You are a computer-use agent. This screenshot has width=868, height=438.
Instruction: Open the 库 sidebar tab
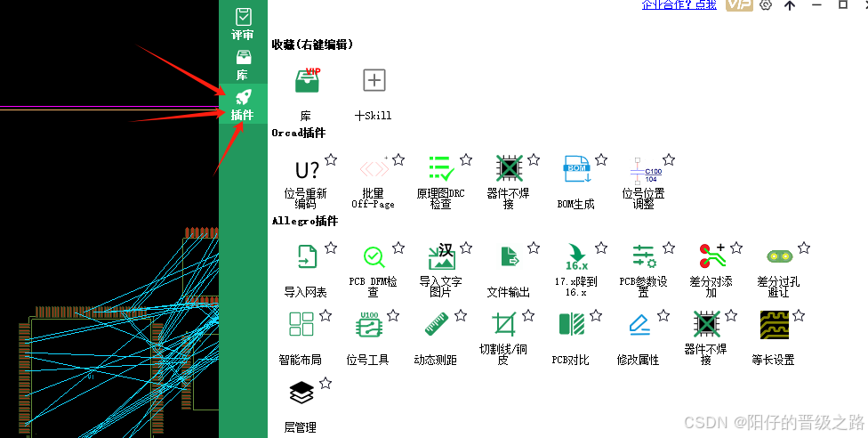243,64
